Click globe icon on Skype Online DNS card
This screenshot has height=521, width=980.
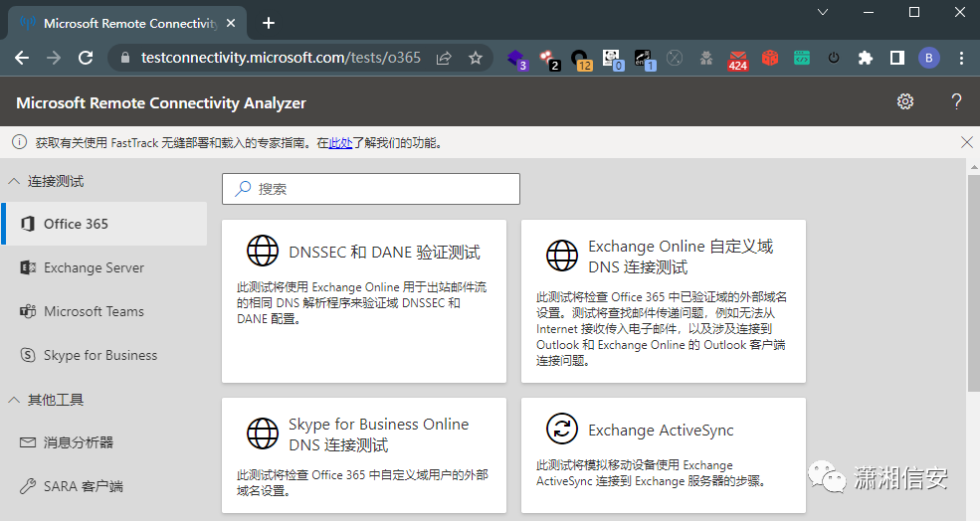pos(263,434)
